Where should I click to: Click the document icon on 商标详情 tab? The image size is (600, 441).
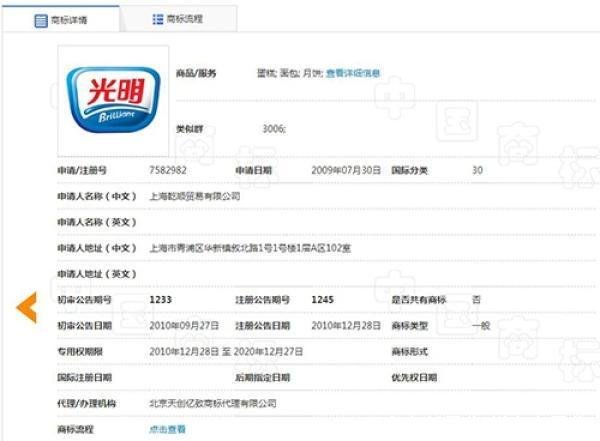(x=42, y=20)
